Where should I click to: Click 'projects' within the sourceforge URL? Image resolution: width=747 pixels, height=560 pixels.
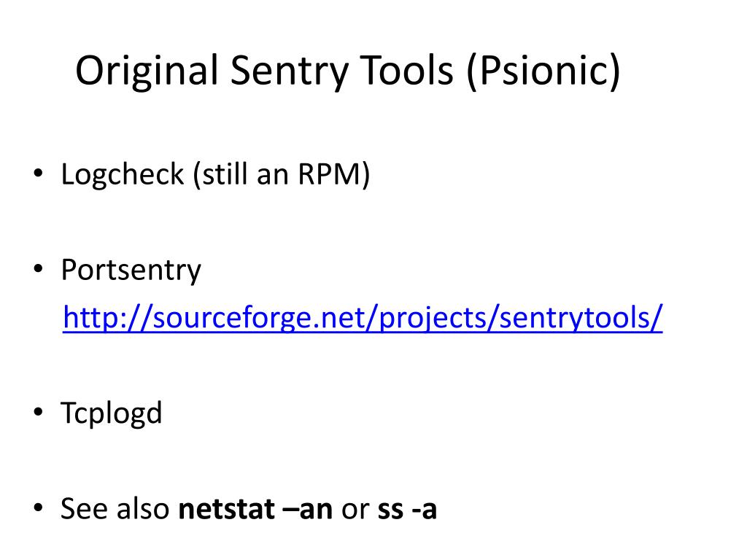pos(433,319)
